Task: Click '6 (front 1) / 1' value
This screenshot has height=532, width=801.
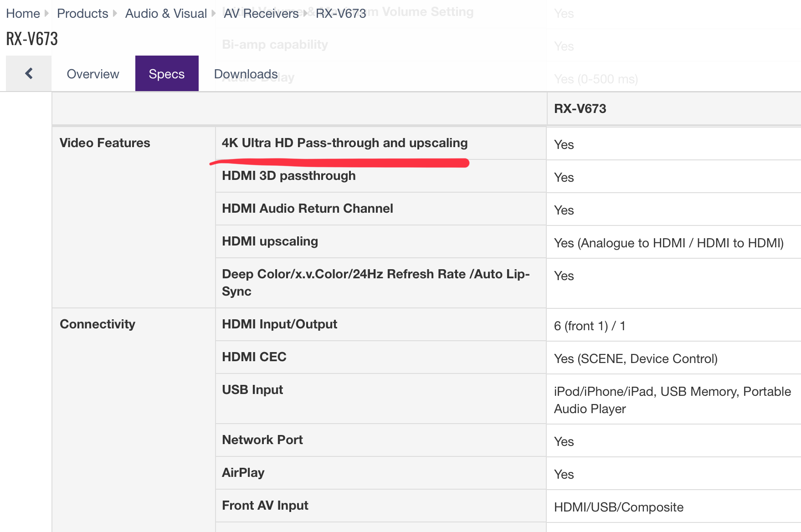Action: point(590,326)
